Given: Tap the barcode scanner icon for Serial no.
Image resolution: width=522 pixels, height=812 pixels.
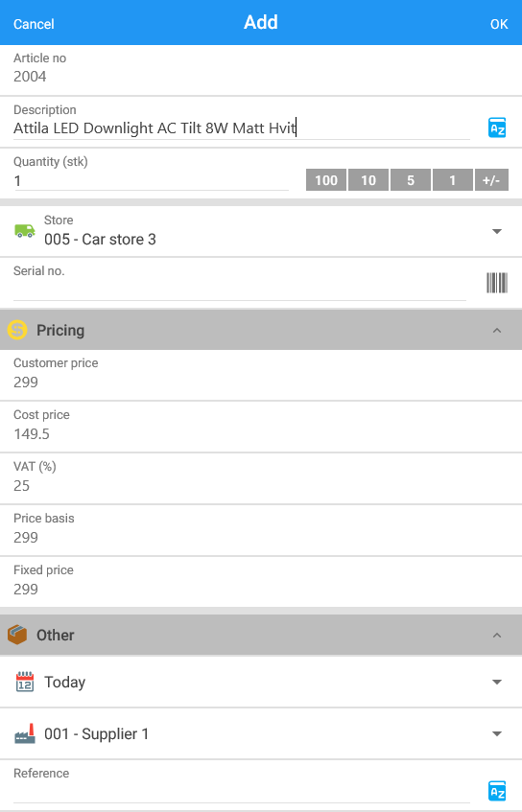Looking at the screenshot, I should pos(497,283).
